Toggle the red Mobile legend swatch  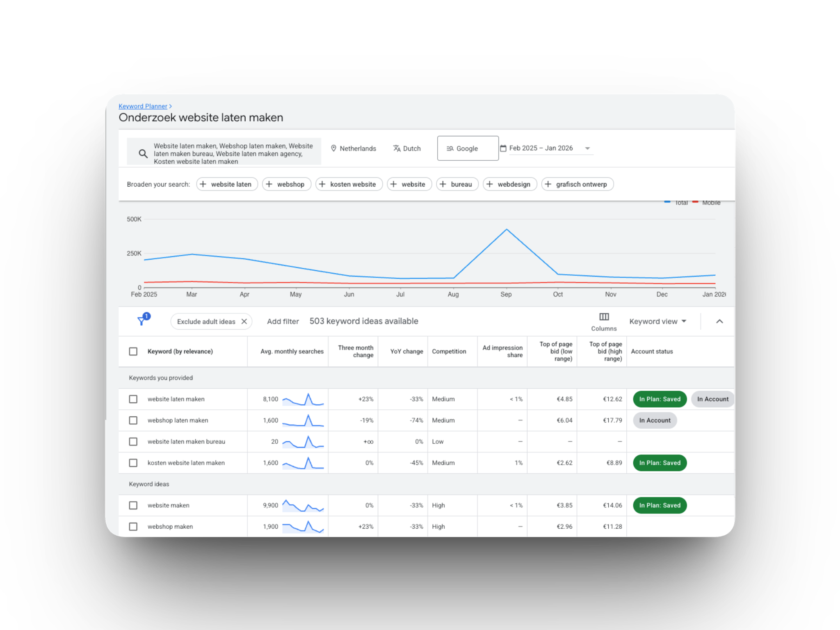[x=695, y=202]
